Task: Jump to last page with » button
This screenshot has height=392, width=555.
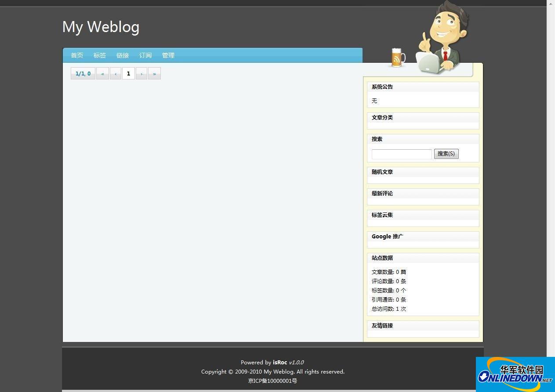Action: (x=154, y=73)
